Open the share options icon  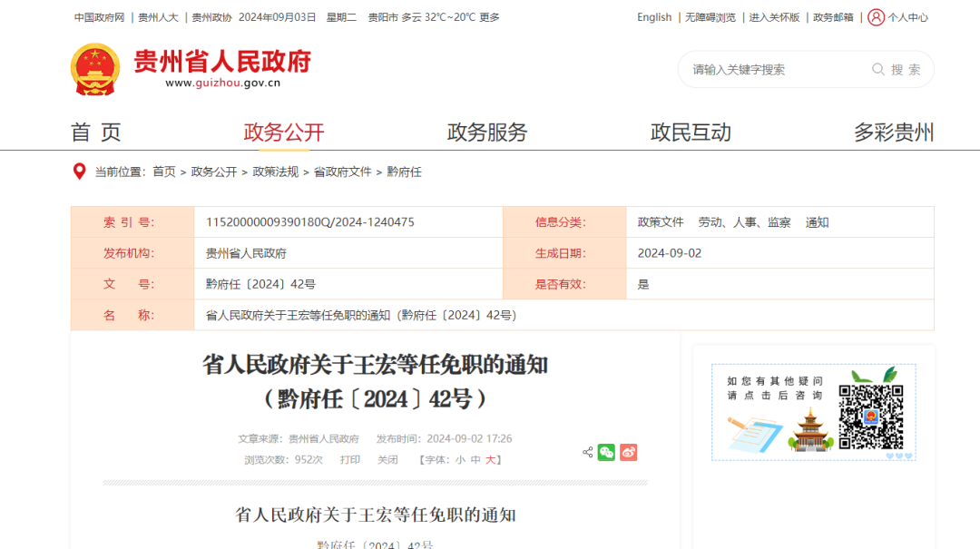click(587, 452)
